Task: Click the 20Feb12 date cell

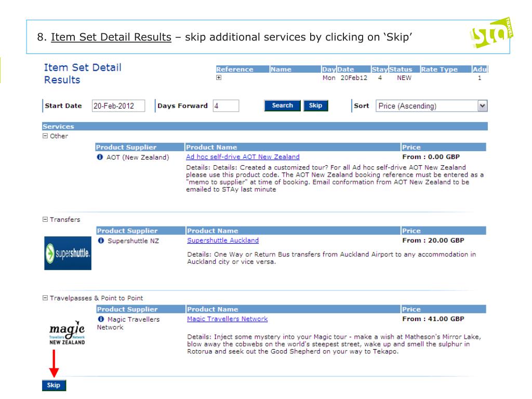Action: tap(354, 78)
